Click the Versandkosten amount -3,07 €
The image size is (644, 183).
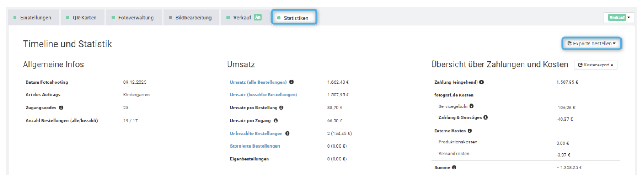pos(562,155)
